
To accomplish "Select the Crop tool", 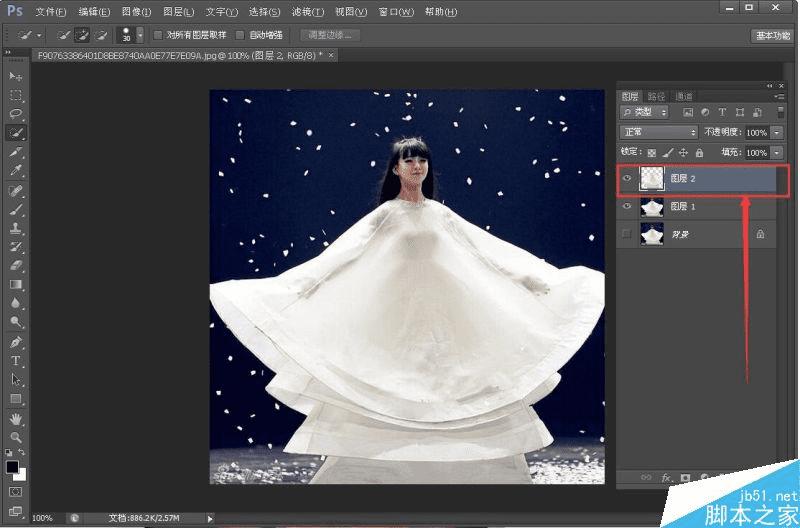I will pyautogui.click(x=16, y=152).
